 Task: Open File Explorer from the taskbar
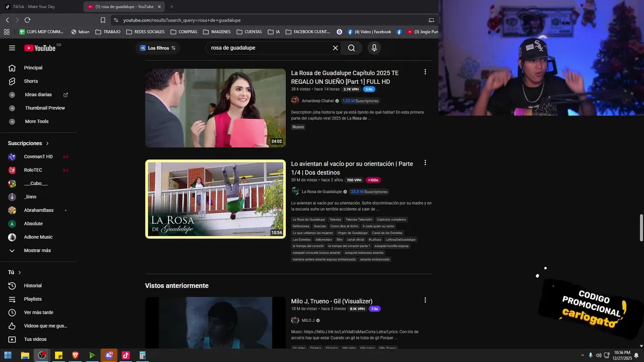pyautogui.click(x=25, y=355)
